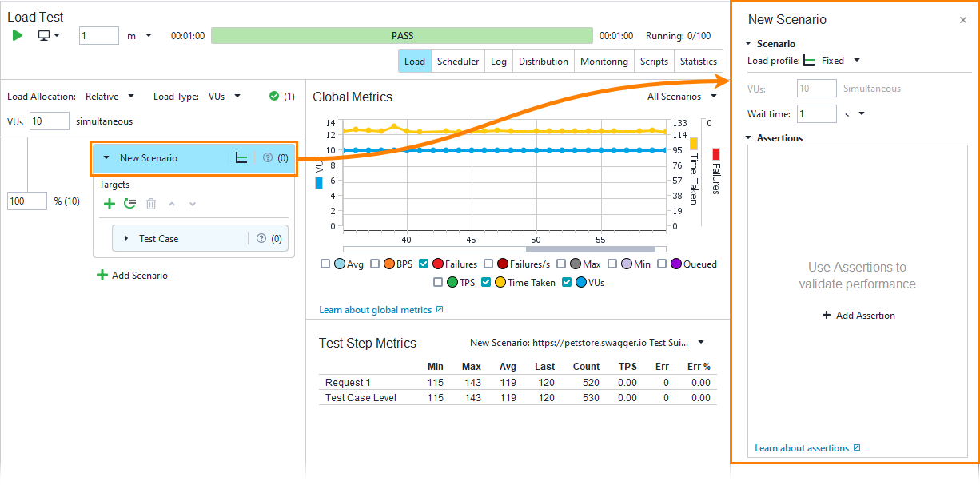Open the All Scenarios dropdown

pos(678,96)
